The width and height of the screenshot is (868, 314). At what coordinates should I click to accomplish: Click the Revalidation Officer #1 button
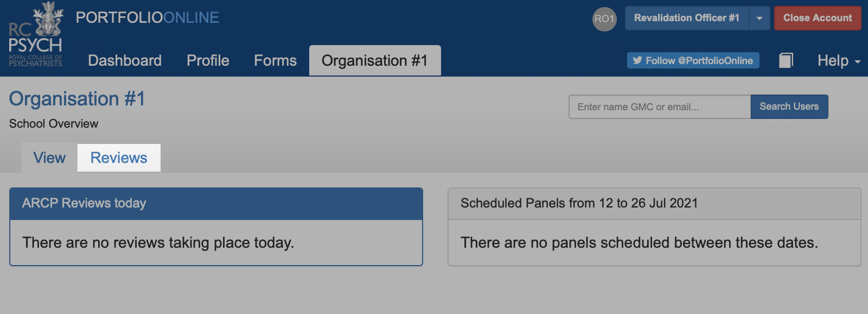[687, 18]
